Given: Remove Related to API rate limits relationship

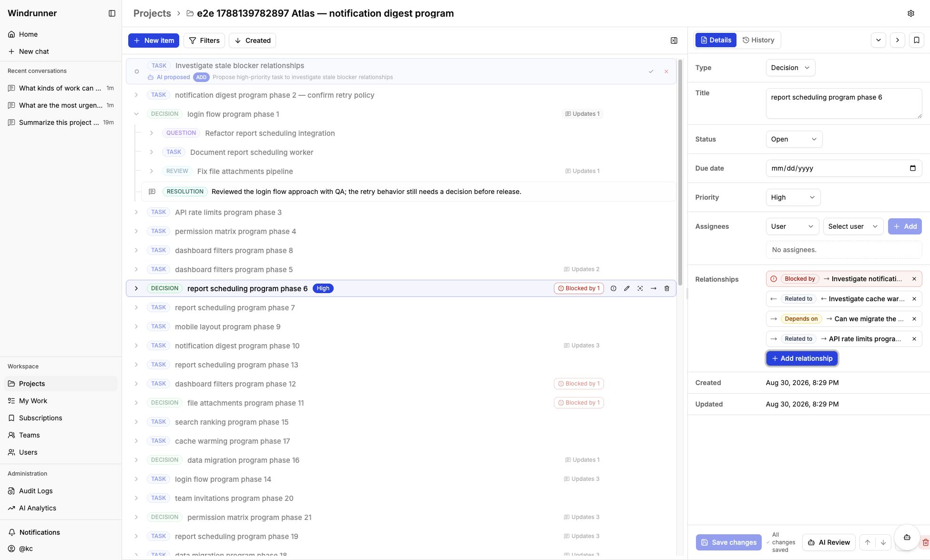Looking at the screenshot, I should coord(914,339).
